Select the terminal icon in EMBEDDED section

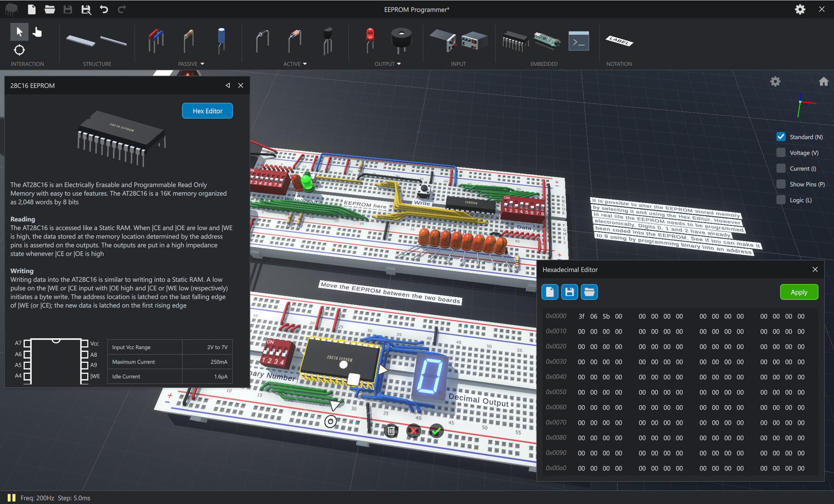pos(578,41)
